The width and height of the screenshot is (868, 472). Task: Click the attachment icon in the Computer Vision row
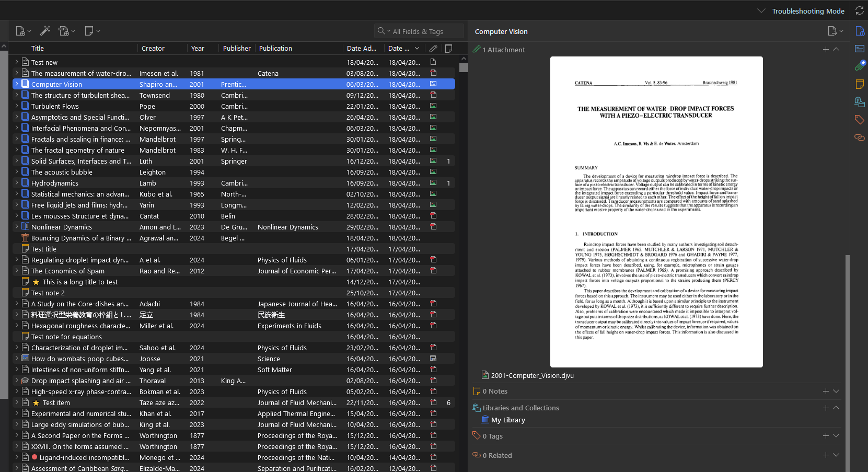[433, 84]
